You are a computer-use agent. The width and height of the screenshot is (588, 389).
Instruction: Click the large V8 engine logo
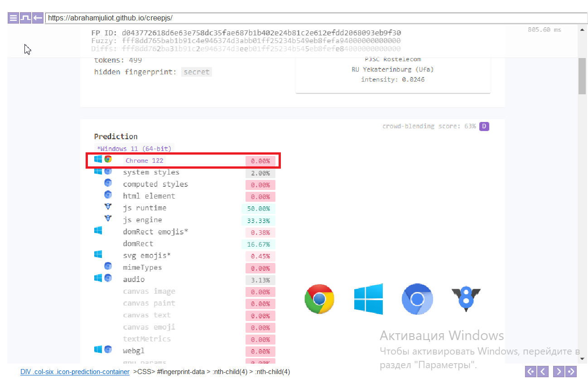point(466,298)
